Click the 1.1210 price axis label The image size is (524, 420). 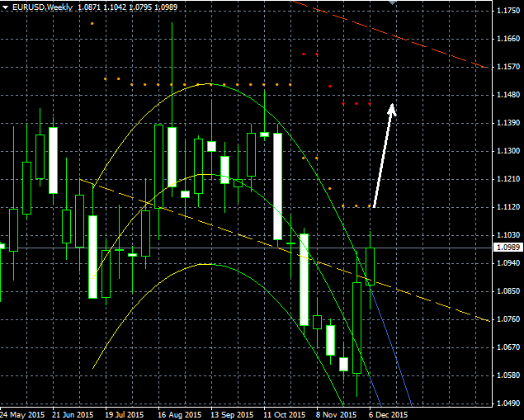tap(508, 179)
